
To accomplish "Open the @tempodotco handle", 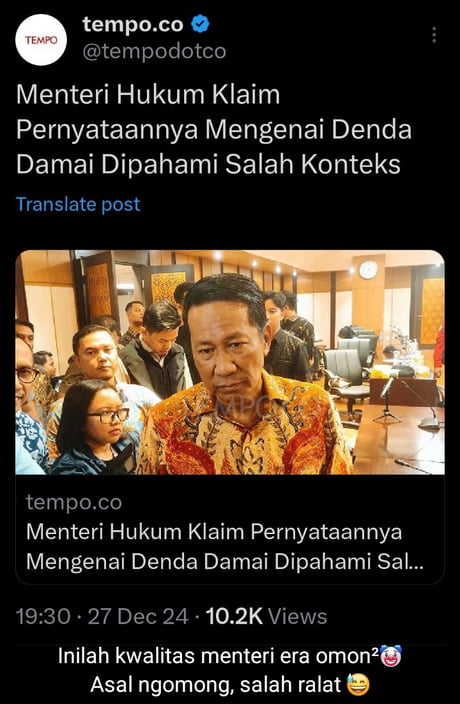I will click(x=154, y=52).
